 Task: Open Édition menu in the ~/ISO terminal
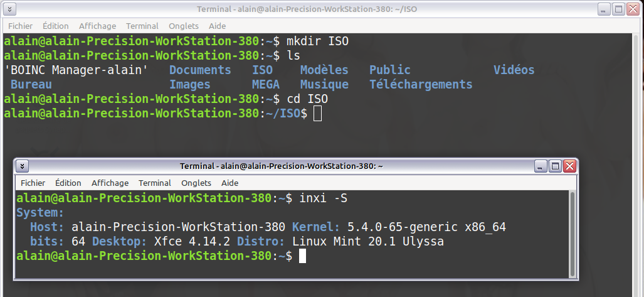pyautogui.click(x=55, y=26)
